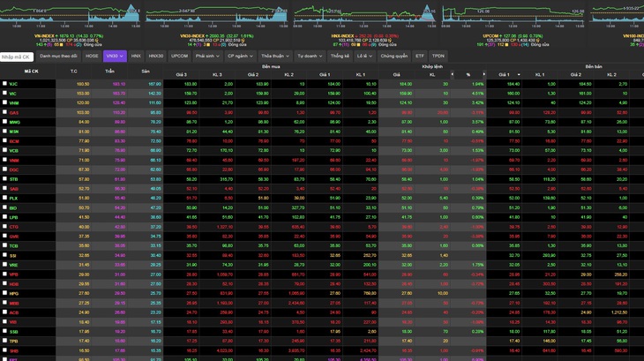Select stock code SHB
The width and height of the screenshot is (644, 361).
(x=13, y=350)
